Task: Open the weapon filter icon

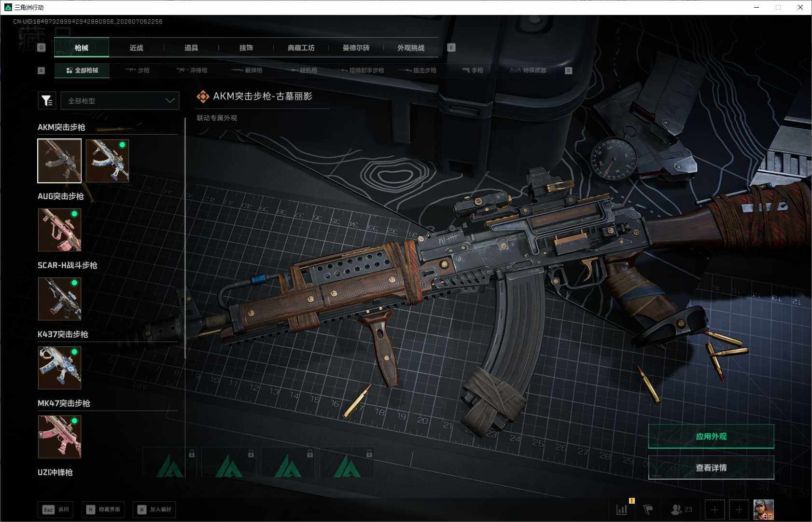Action: point(47,101)
